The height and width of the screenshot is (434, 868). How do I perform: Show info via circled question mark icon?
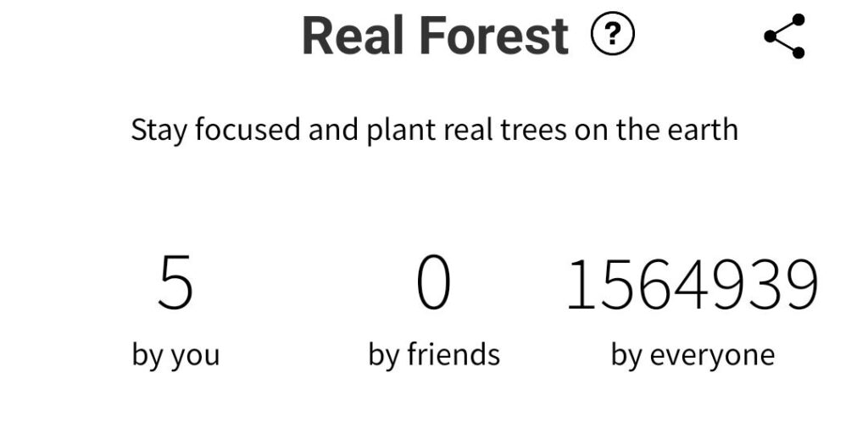[612, 34]
